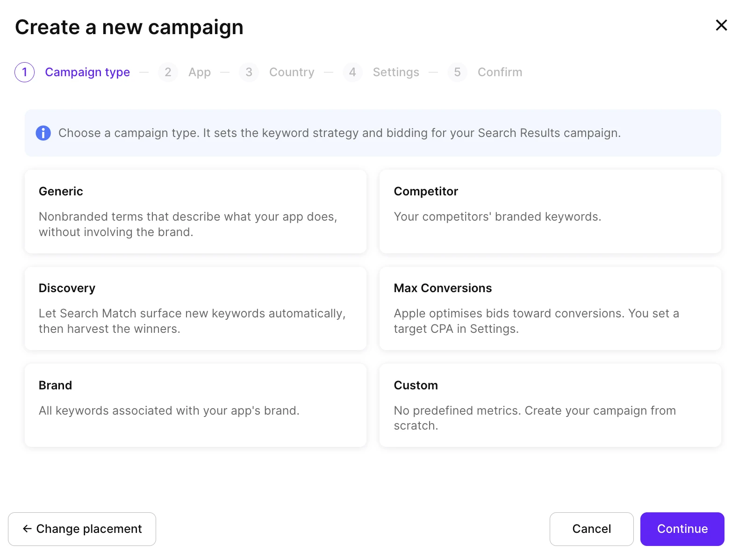This screenshot has height=560, width=746.
Task: Close the Create a new campaign dialog
Action: coord(721,25)
